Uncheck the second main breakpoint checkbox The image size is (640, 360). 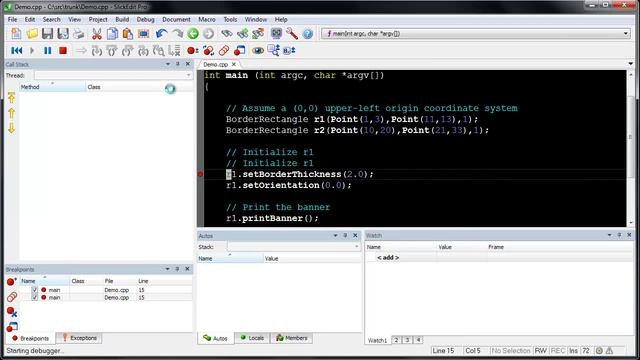click(x=35, y=298)
